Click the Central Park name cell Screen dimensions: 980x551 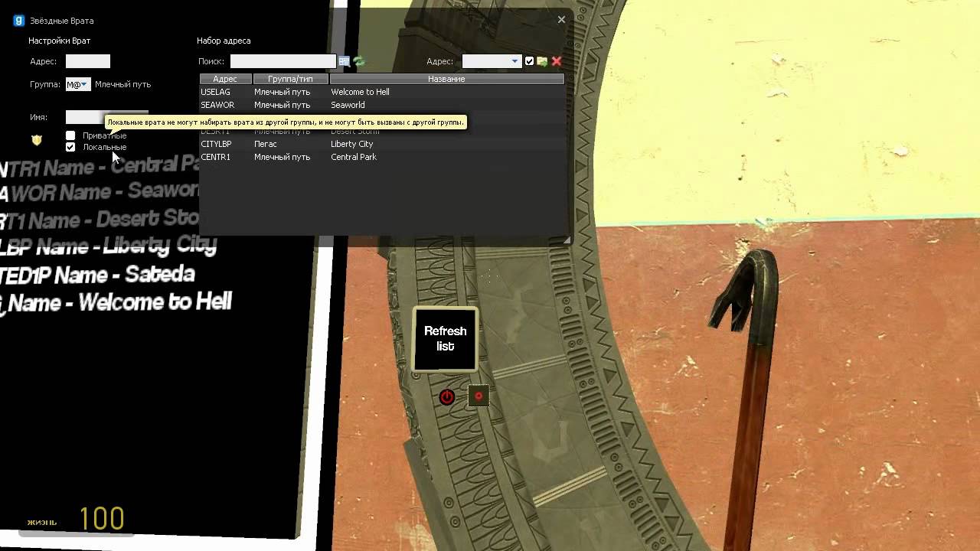point(354,157)
